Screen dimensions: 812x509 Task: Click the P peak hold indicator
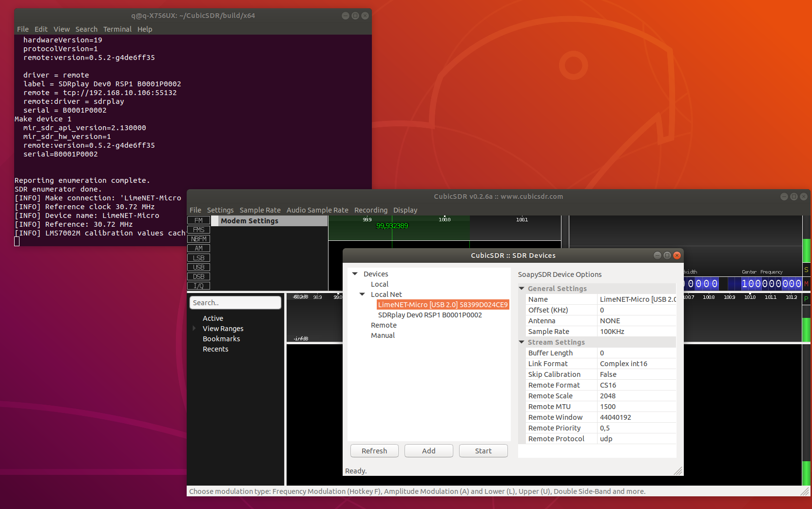pos(806,298)
